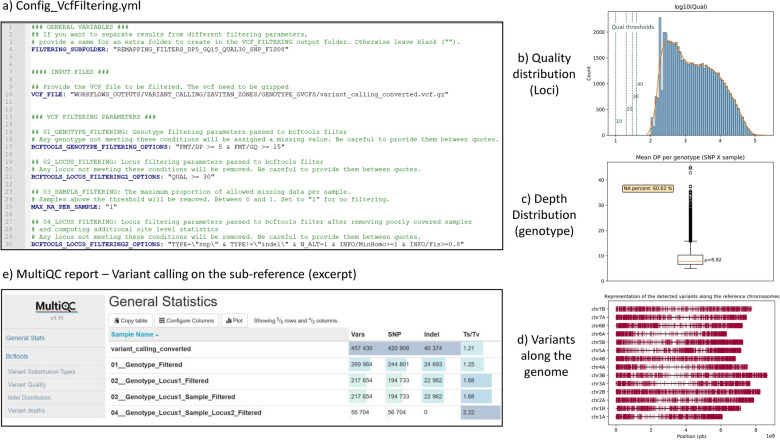This screenshot has height=440, width=780.
Task: Click the Plot button
Action: click(234, 321)
